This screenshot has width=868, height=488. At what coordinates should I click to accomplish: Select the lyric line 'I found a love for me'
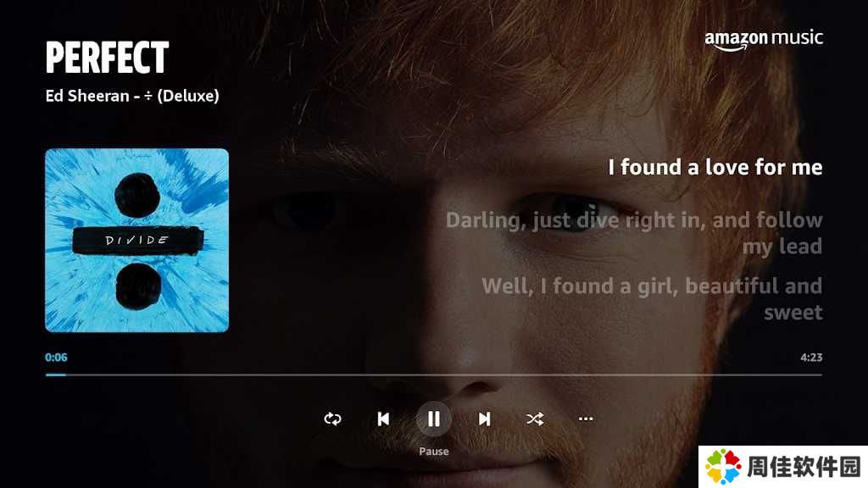[715, 167]
